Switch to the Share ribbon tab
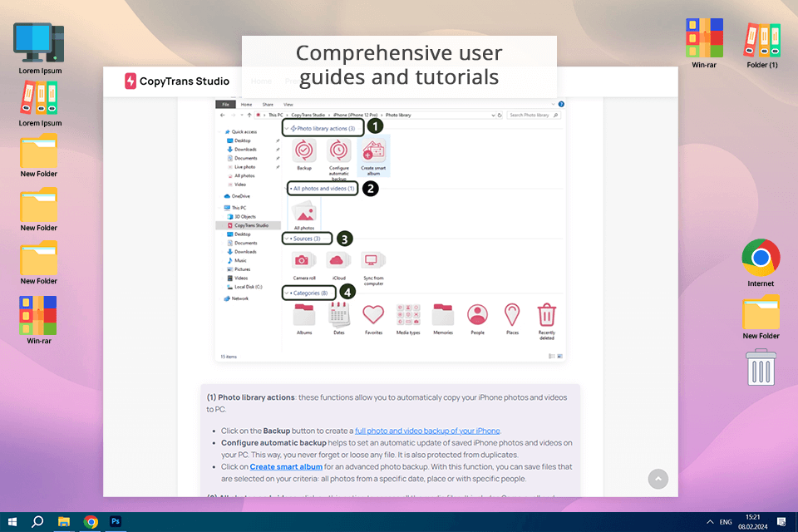This screenshot has height=532, width=798. pos(268,105)
